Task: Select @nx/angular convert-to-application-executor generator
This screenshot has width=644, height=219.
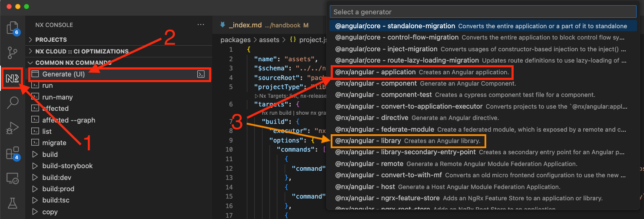Action: [x=483, y=106]
